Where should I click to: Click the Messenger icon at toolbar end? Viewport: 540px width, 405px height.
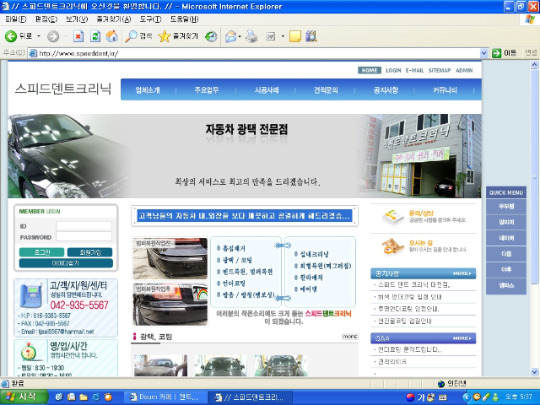[x=311, y=36]
